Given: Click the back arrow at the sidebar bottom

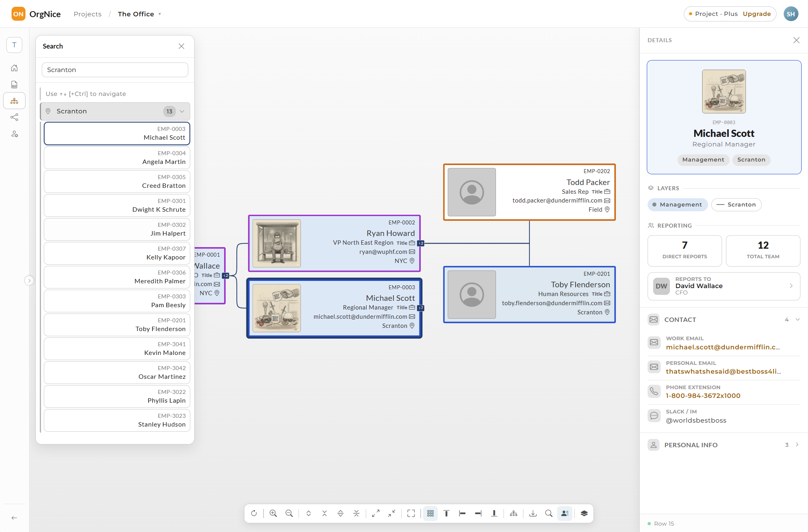Looking at the screenshot, I should 14,518.
